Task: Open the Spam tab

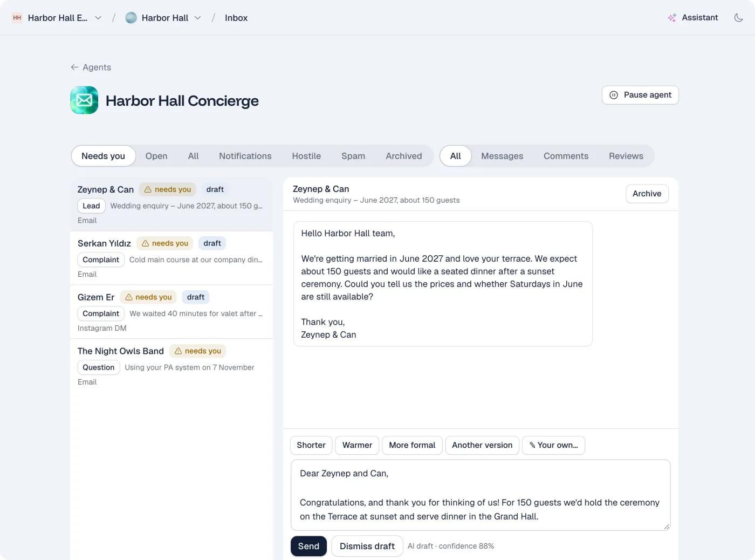Action: (x=353, y=156)
